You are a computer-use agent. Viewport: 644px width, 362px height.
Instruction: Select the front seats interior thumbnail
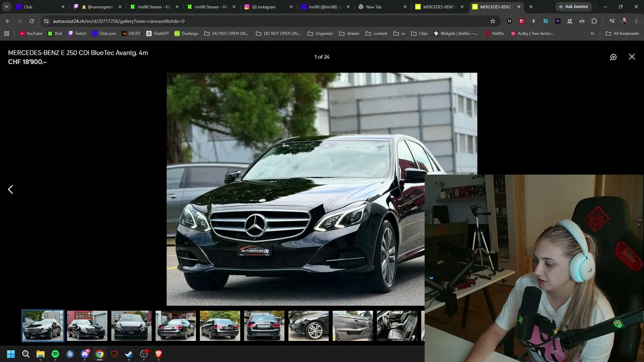(x=397, y=325)
